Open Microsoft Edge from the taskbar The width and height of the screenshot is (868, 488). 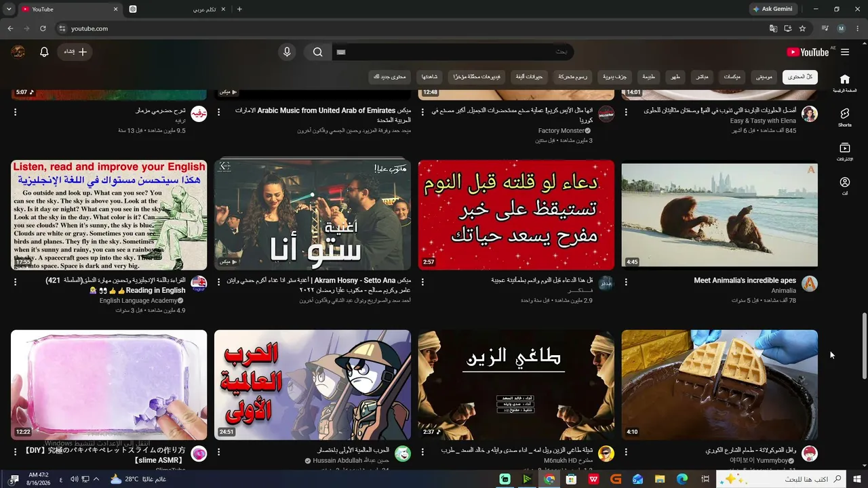coord(682,479)
